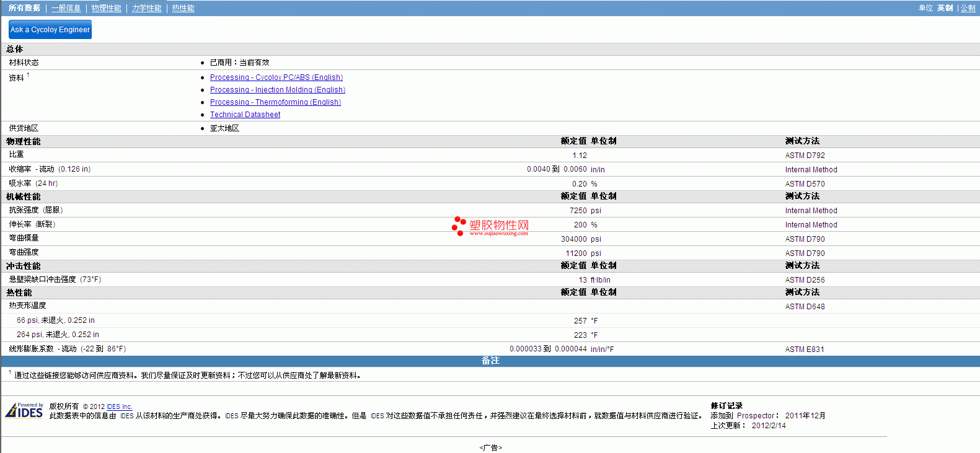Click the Ask a Cycoloy Engineer button

[50, 29]
